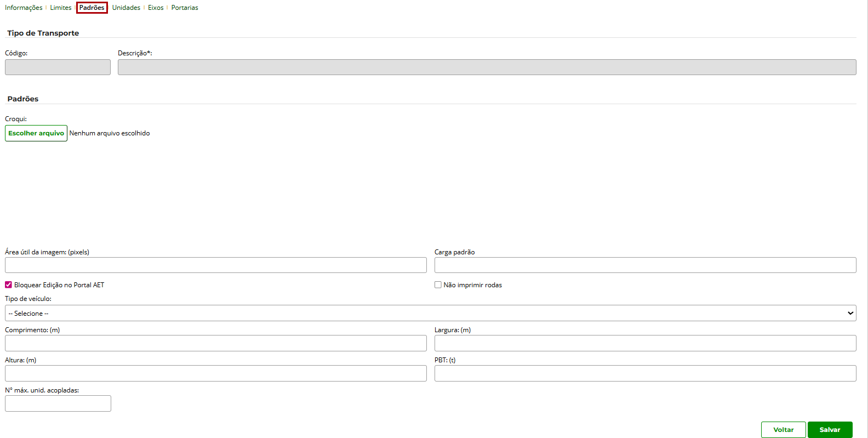868x438 pixels.
Task: Click the Salvar button
Action: coord(830,430)
